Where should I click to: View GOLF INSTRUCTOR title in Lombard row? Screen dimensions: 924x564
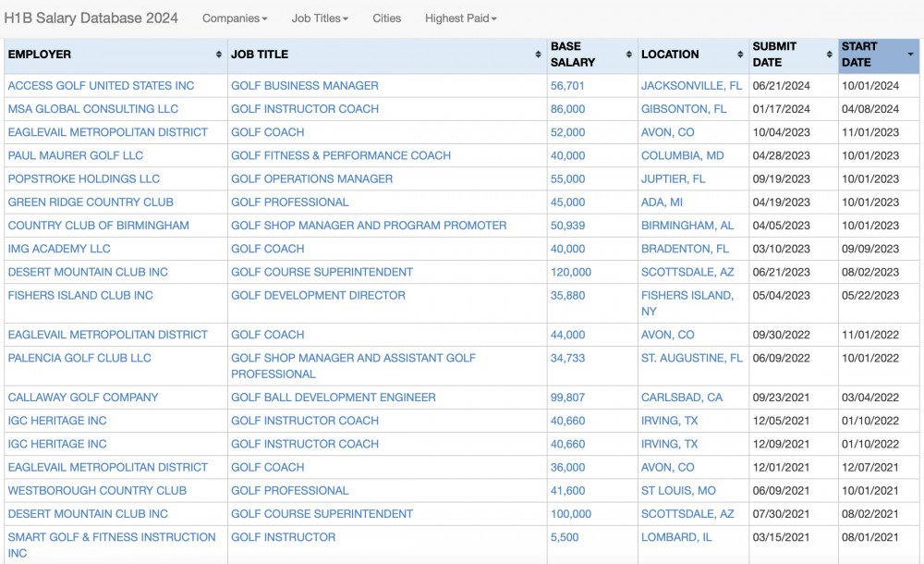tap(284, 537)
